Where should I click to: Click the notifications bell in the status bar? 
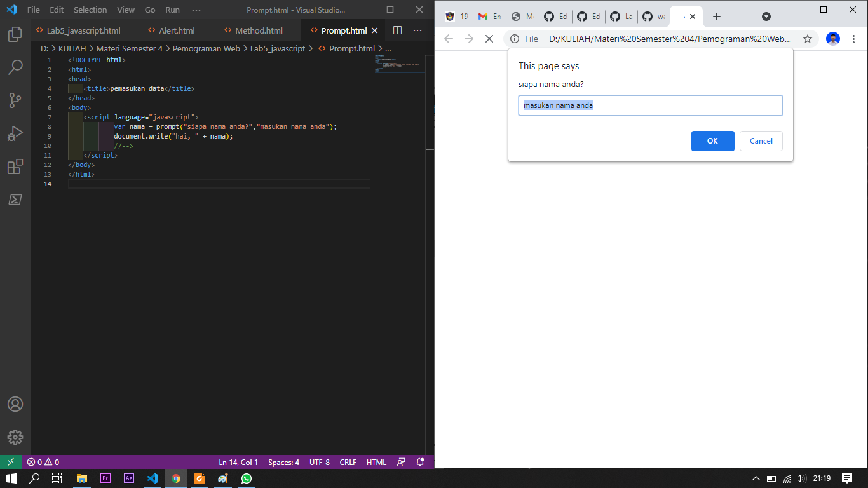[x=419, y=462]
